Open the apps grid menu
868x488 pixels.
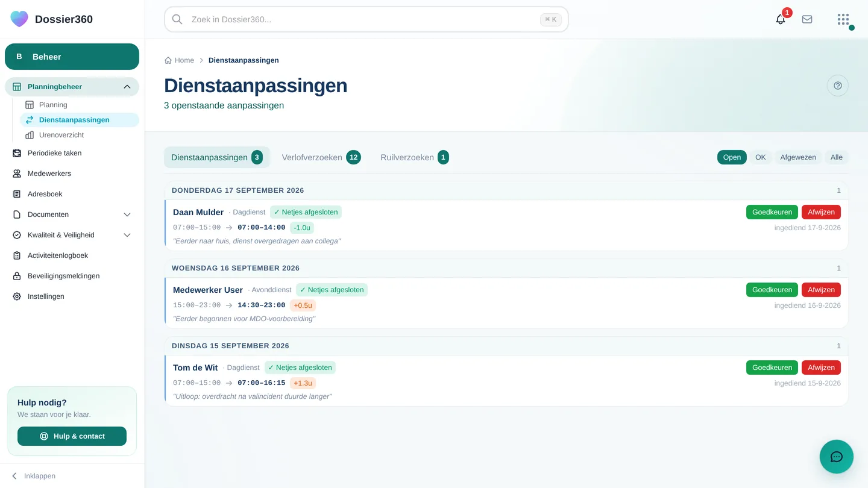(843, 19)
